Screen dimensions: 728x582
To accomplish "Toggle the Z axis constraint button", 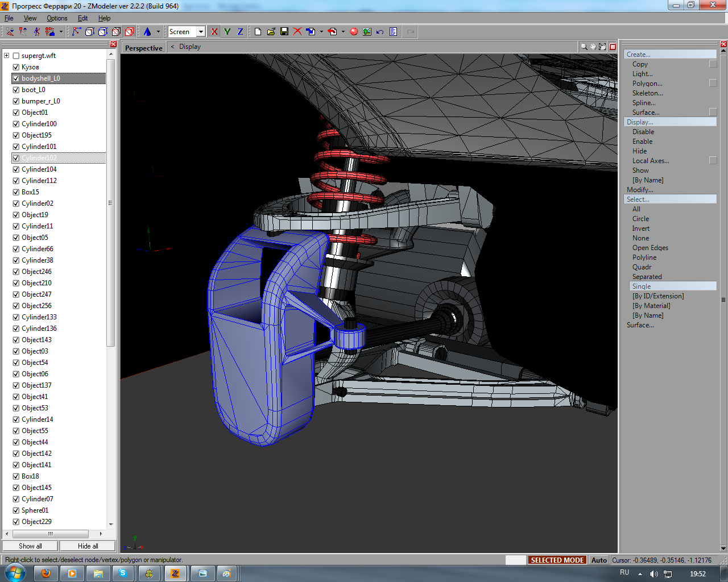I will [x=240, y=32].
